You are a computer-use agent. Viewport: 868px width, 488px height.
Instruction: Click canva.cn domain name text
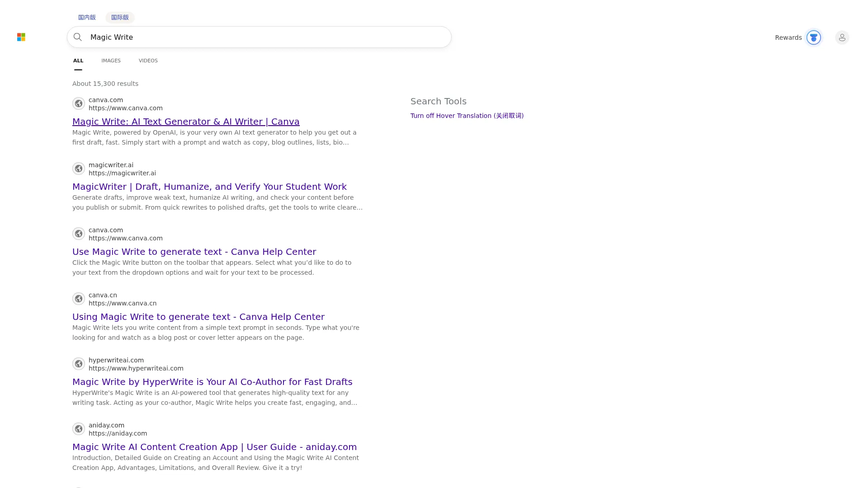click(103, 295)
